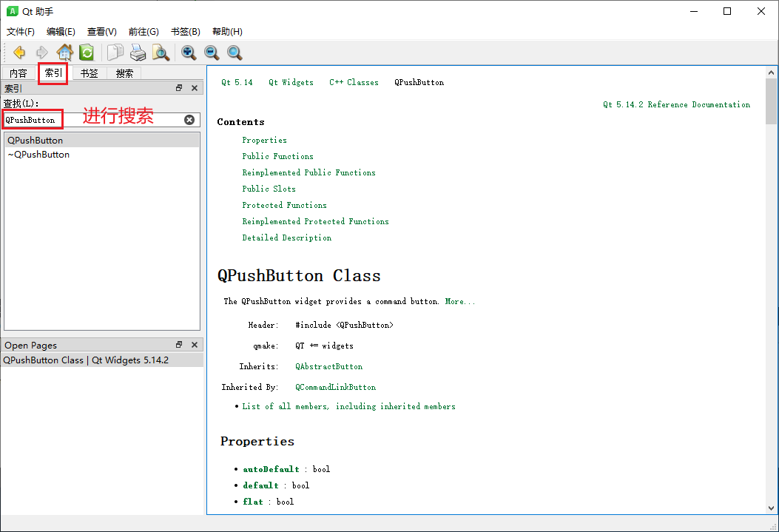Select the QPushButton Class open page entry
This screenshot has width=779, height=532.
tap(102, 360)
